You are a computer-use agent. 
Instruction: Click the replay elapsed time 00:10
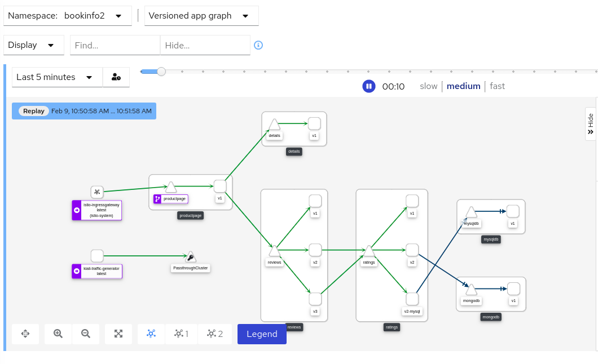[393, 86]
